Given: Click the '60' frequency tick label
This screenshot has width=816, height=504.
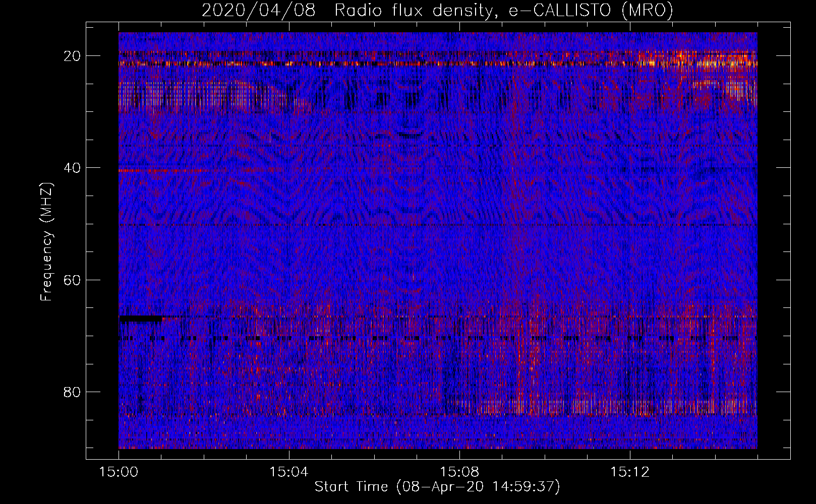Looking at the screenshot, I should click(72, 280).
